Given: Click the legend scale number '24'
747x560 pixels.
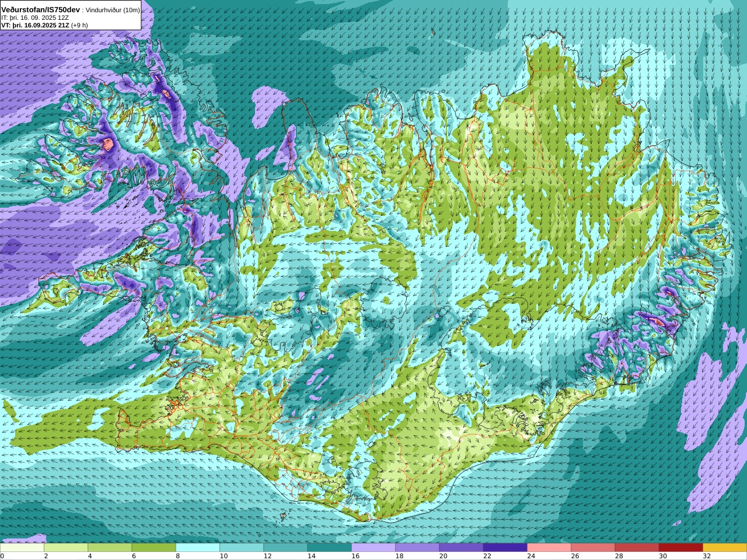Looking at the screenshot, I should pyautogui.click(x=530, y=556).
